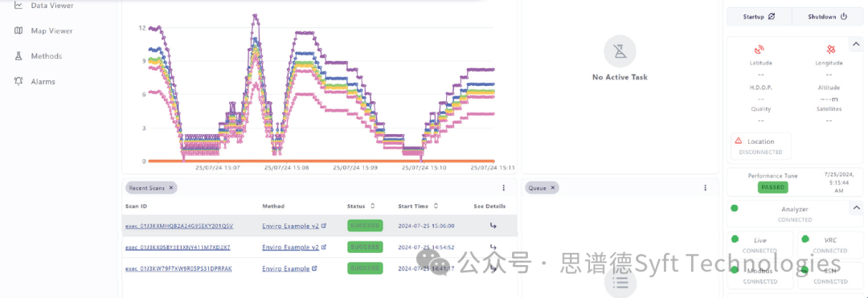This screenshot has height=298, width=868.
Task: Open the Enviro Example method link
Action: coord(289,269)
